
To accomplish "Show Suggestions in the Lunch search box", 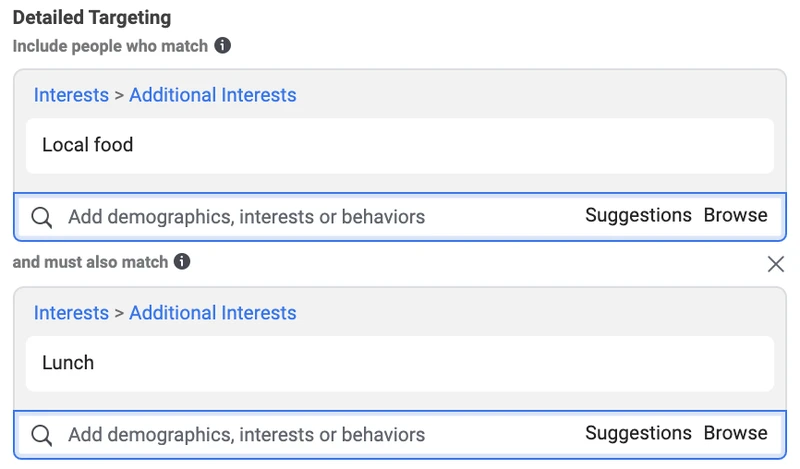I will (638, 433).
